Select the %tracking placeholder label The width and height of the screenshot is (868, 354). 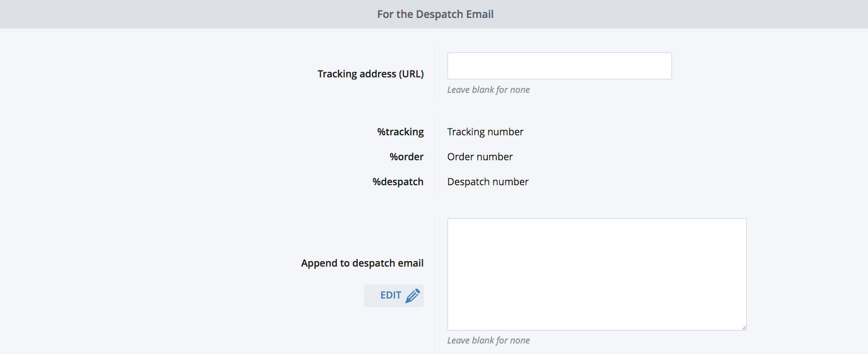point(400,132)
